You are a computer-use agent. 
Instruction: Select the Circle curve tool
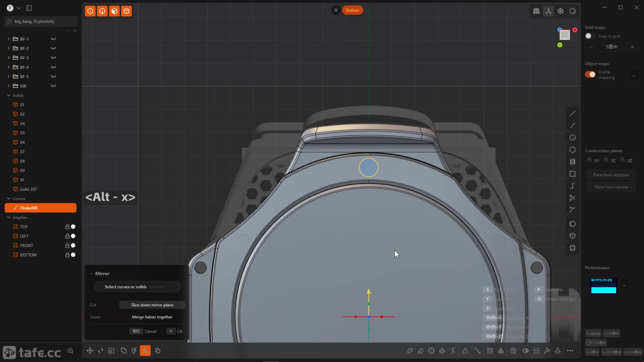click(572, 138)
